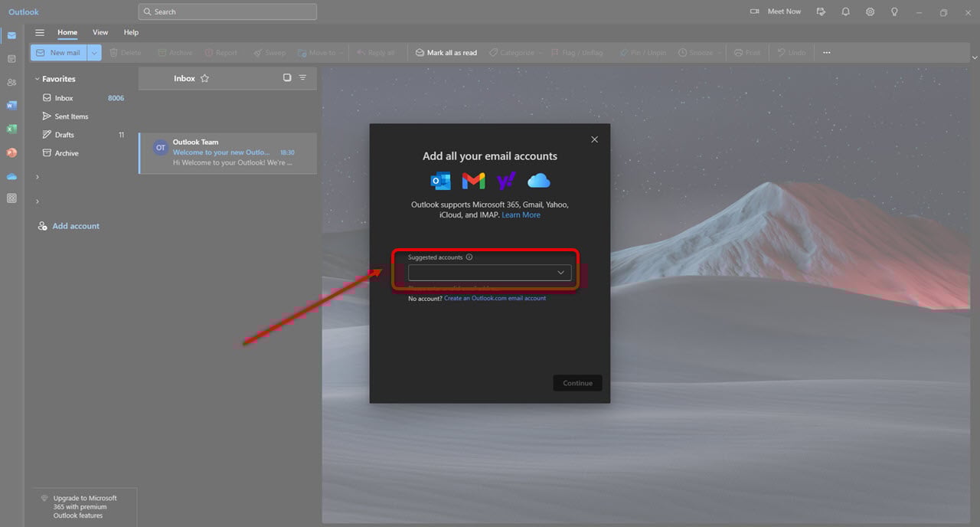This screenshot has width=980, height=527.
Task: Collapse the Favorites folder group
Action: [36, 79]
